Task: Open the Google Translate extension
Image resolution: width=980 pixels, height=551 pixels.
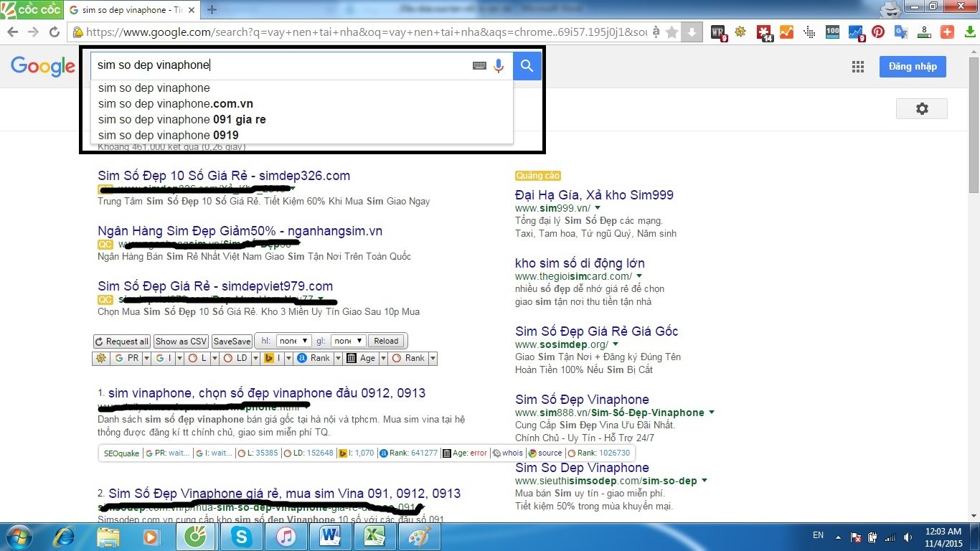Action: [901, 32]
